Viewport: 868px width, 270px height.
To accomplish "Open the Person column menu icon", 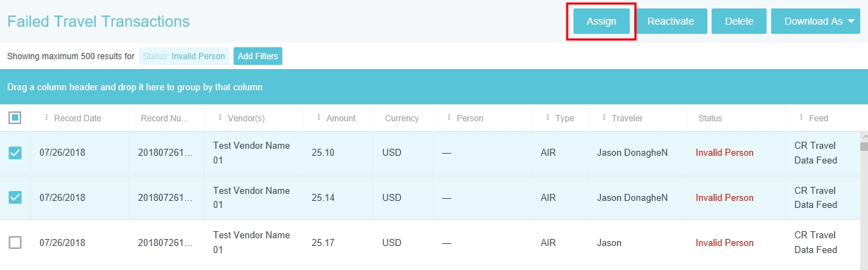I will click(x=449, y=118).
